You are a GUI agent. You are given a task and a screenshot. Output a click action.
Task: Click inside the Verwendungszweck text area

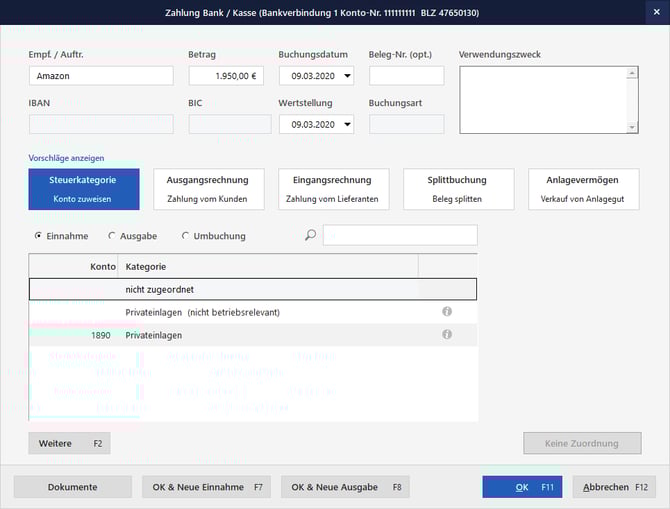point(543,100)
